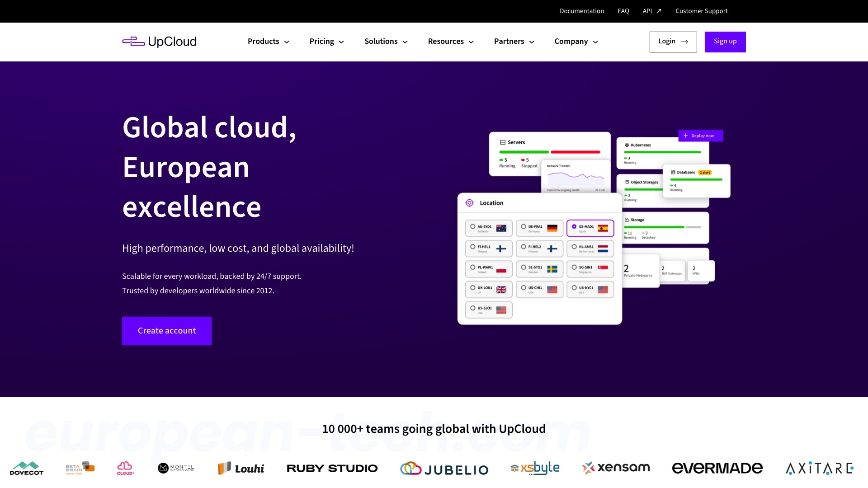
Task: Click the Create account button
Action: click(x=166, y=331)
